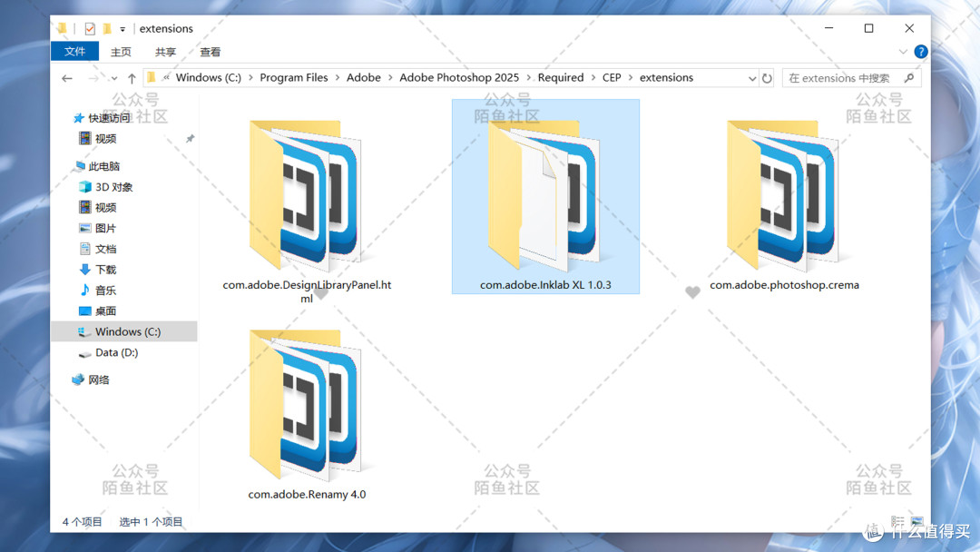Open the Home (主页) ribbon tab
Screen dimensions: 980x552
pos(121,52)
